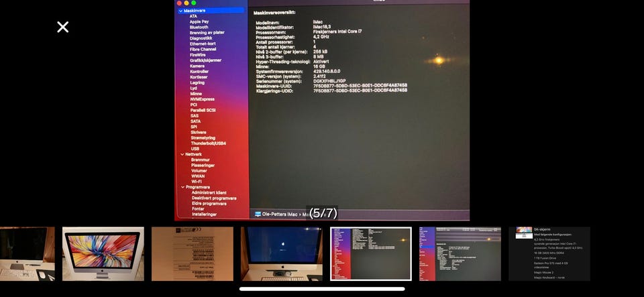Open thumbnail of iMac on wooden desk

pos(27,254)
